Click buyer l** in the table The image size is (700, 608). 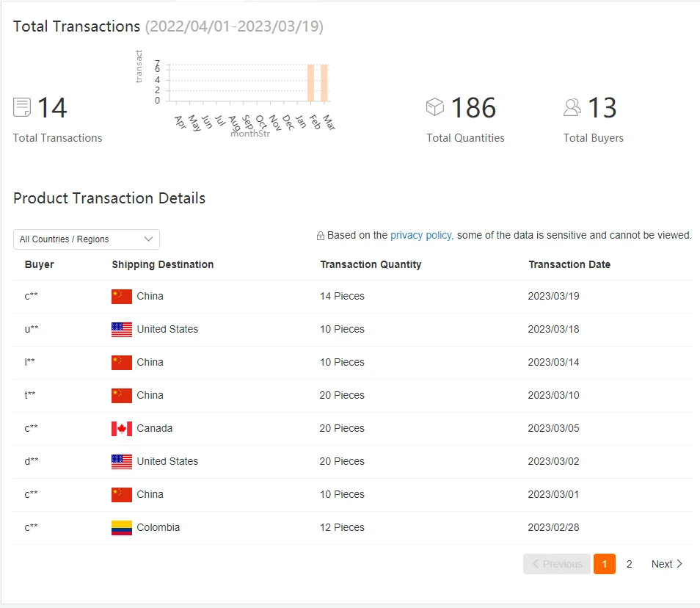[x=29, y=362]
